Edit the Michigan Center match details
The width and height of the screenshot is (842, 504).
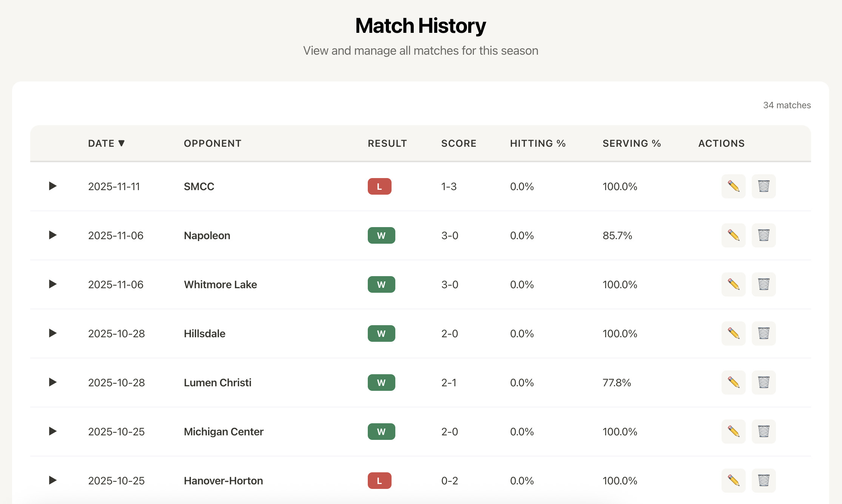coord(733,431)
